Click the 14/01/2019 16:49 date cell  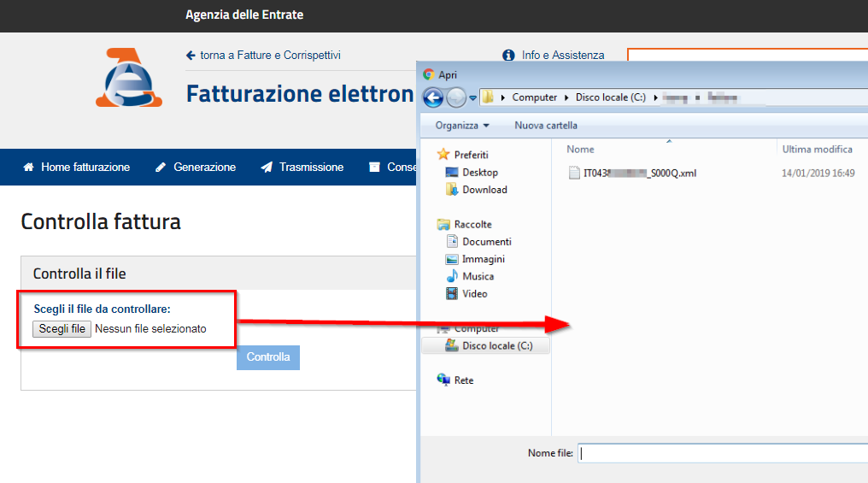coord(818,174)
